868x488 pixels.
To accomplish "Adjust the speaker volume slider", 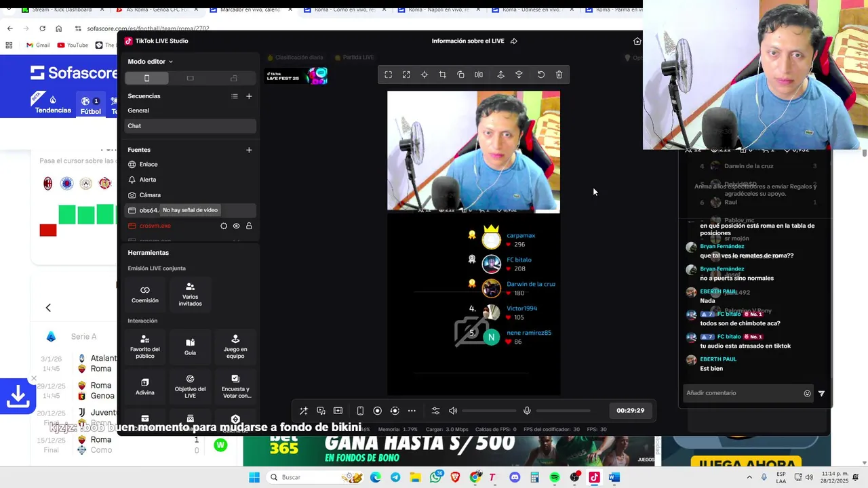I will (x=490, y=411).
